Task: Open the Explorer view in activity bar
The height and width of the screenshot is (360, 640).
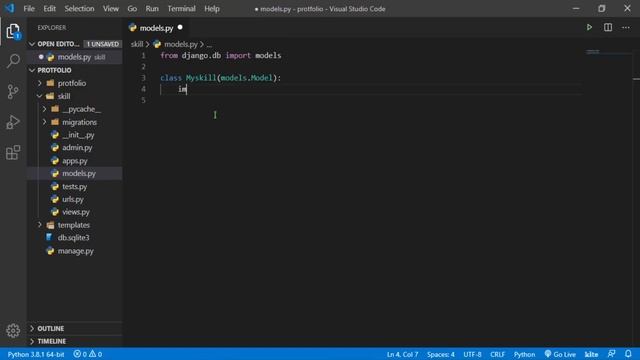Action: click(13, 31)
